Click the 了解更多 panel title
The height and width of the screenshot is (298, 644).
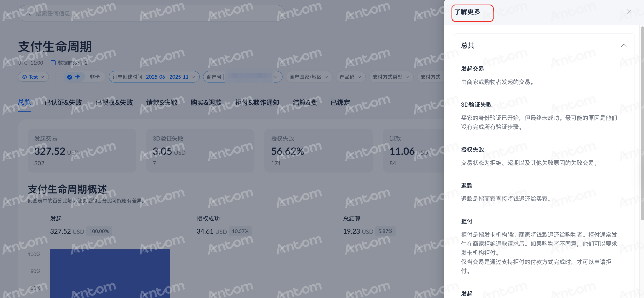point(467,12)
